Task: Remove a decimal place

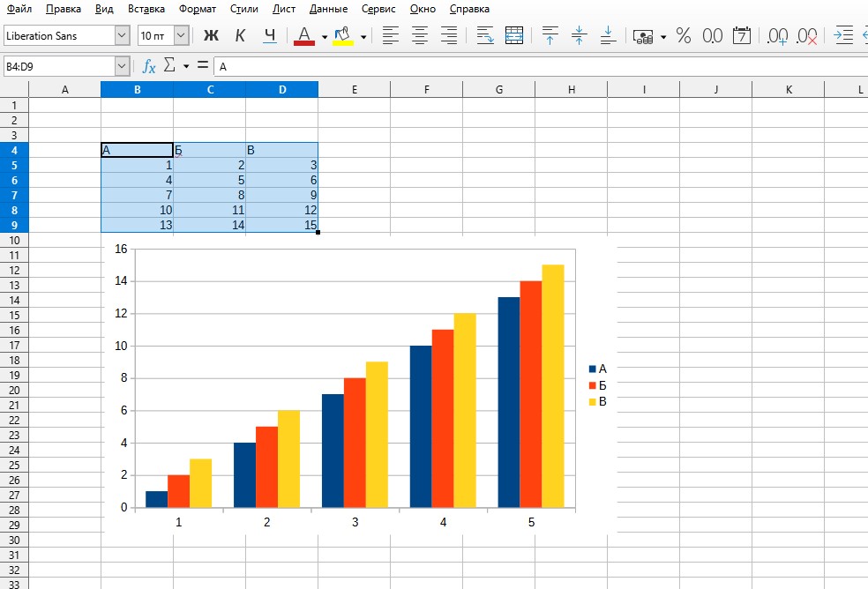Action: (806, 36)
